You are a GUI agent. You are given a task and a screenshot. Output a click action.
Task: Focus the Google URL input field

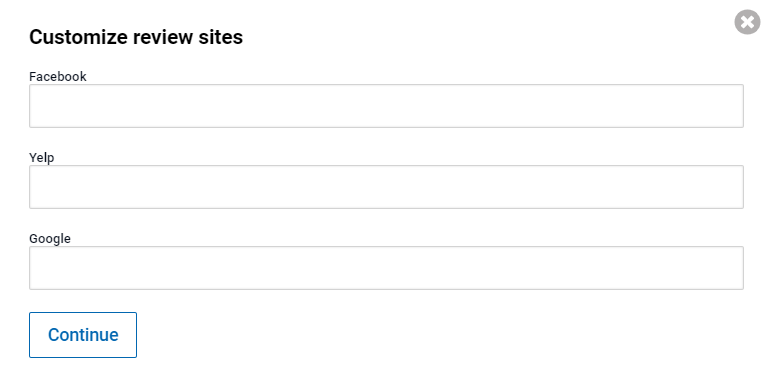click(x=386, y=268)
